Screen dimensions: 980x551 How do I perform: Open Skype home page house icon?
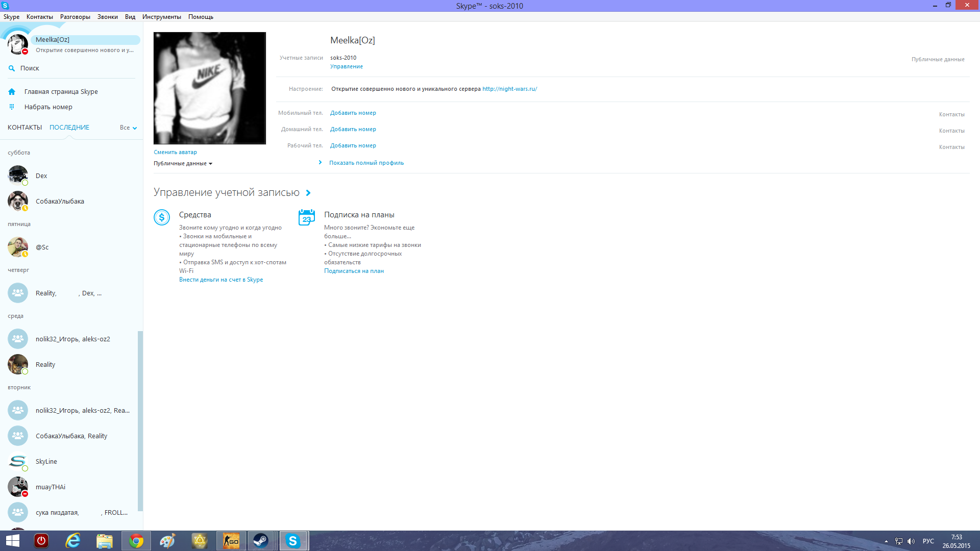(12, 92)
